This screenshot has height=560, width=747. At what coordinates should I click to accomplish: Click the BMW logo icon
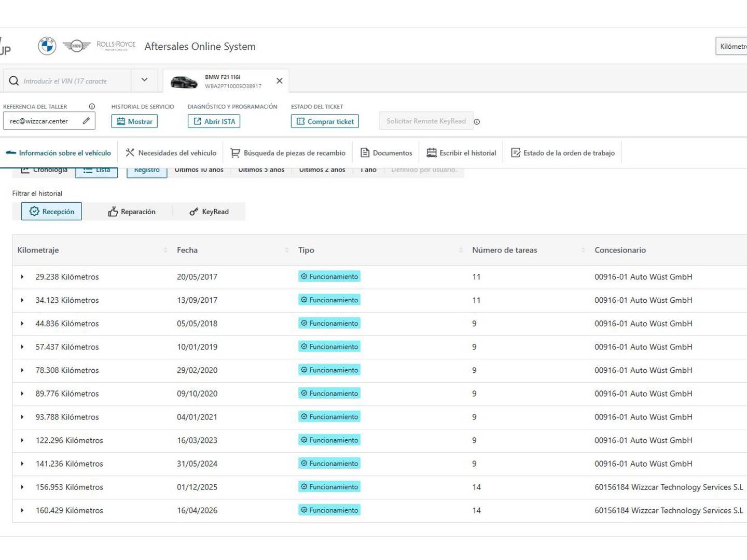[47, 46]
